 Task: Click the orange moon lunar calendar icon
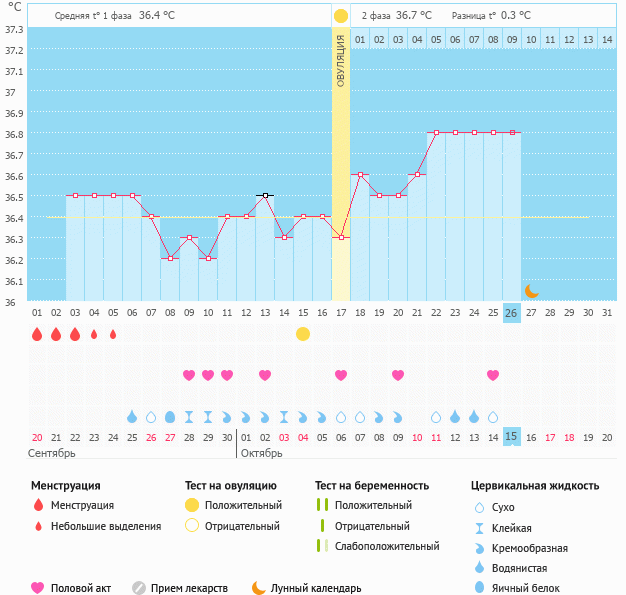tap(531, 291)
